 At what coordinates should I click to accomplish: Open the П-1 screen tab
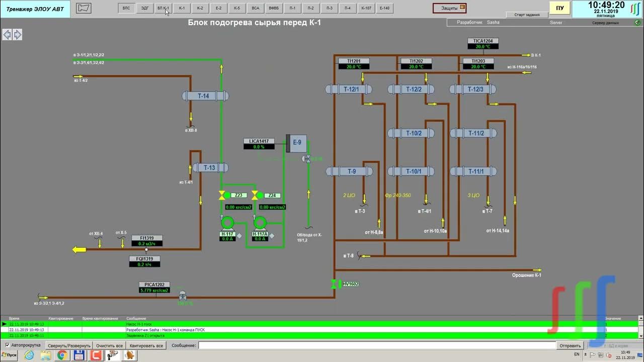pyautogui.click(x=292, y=8)
